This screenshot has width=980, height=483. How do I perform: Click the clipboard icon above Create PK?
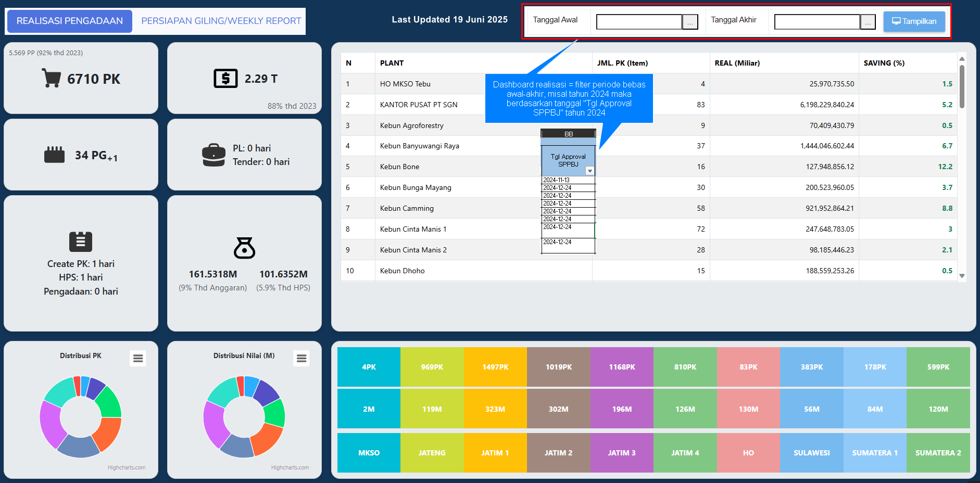(x=81, y=241)
